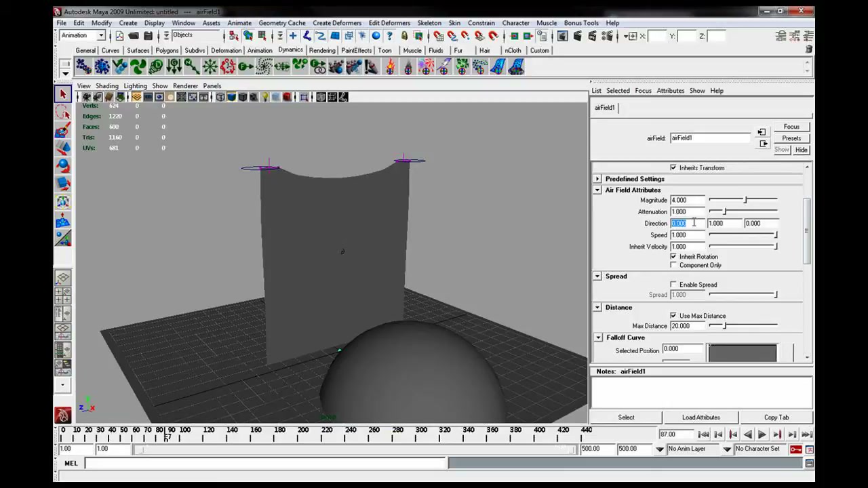
Task: Select the Universal Manipulator tool
Action: [63, 201]
